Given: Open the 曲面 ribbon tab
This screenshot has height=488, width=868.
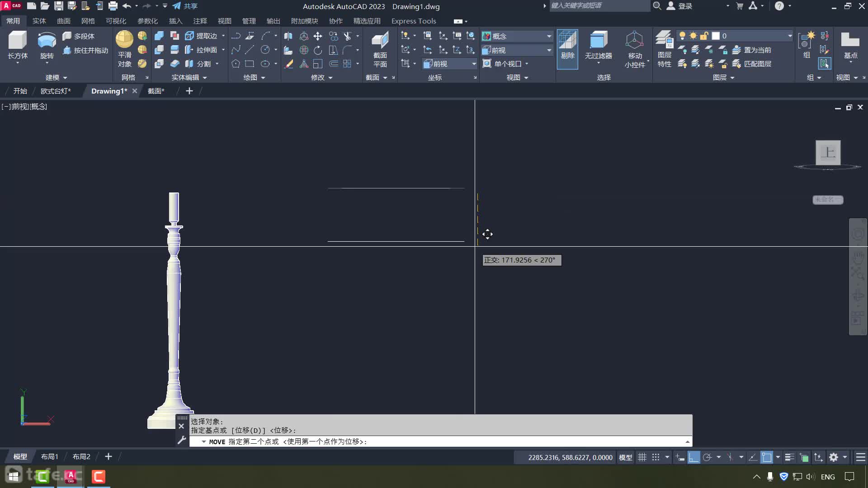Looking at the screenshot, I should (x=63, y=21).
